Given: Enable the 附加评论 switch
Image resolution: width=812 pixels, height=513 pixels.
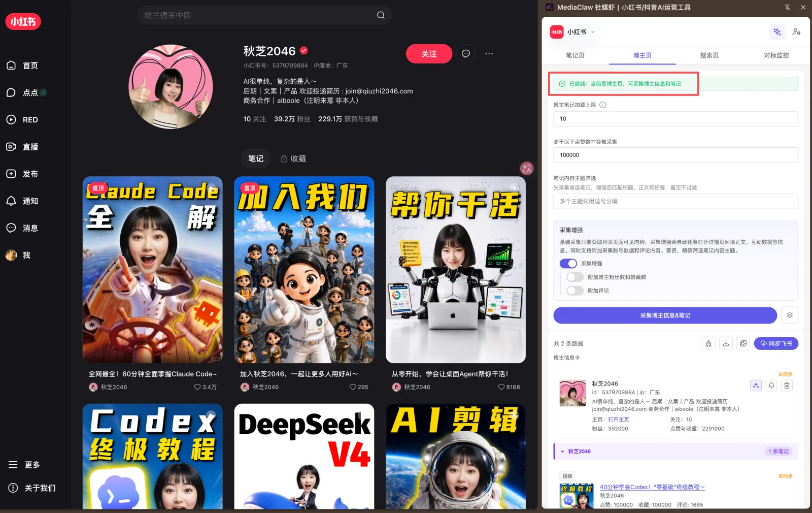Looking at the screenshot, I should pyautogui.click(x=575, y=291).
